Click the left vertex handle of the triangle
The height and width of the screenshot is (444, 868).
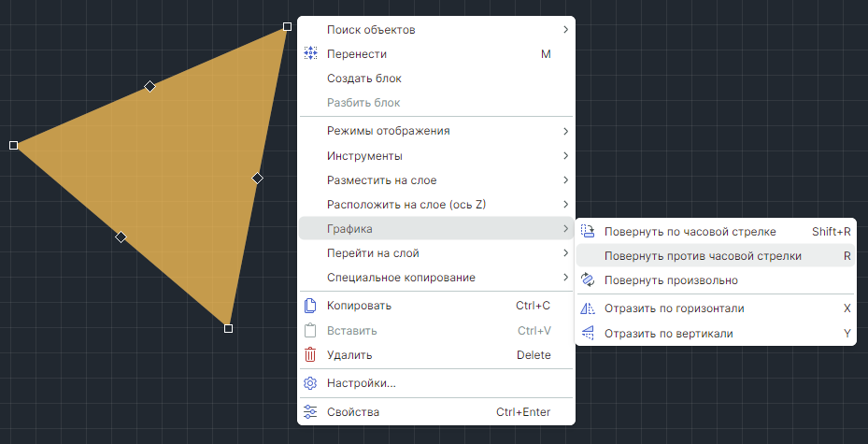[13, 145]
